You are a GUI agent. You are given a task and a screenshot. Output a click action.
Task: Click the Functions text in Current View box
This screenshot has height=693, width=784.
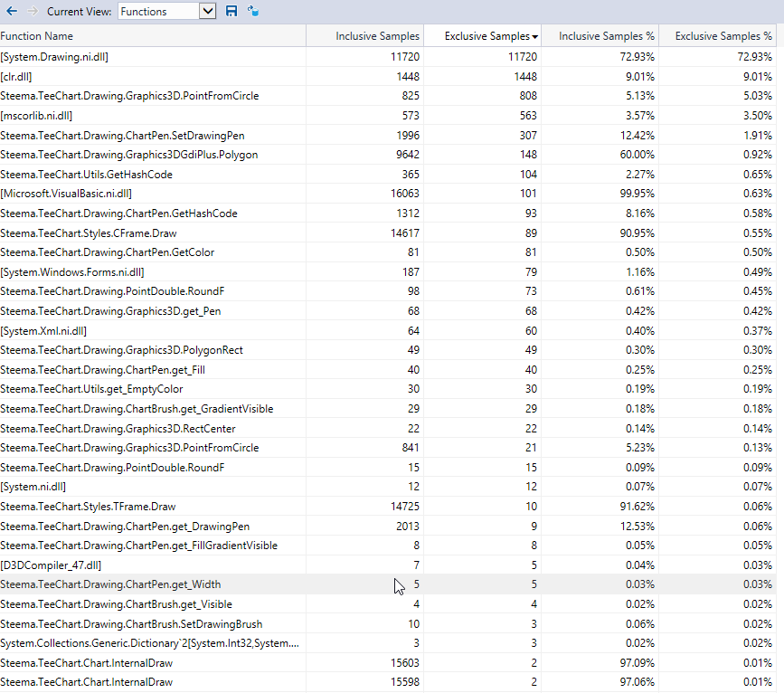point(144,12)
